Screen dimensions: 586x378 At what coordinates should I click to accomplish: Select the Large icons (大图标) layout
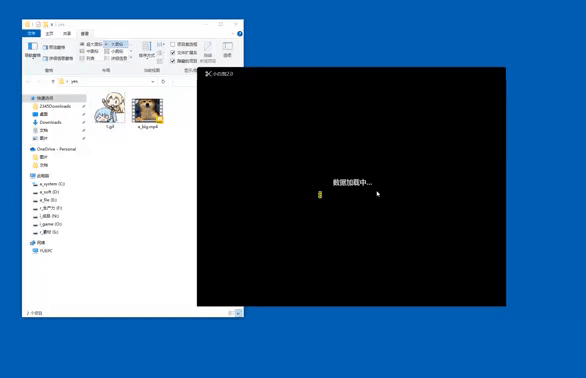coord(116,44)
